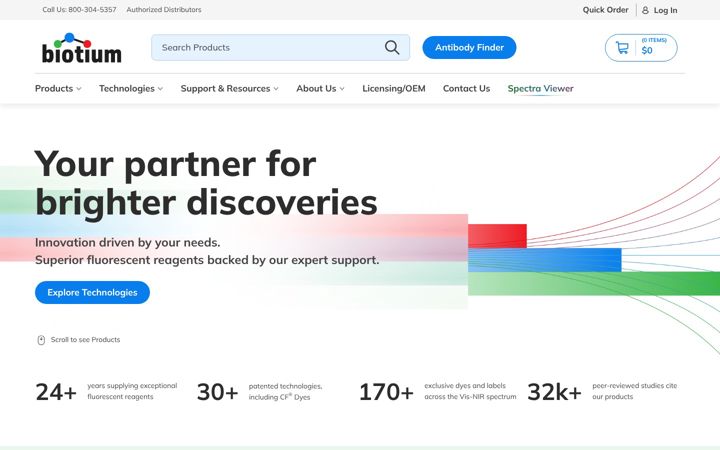This screenshot has height=450, width=720.
Task: Click the 32k+ peer-reviewed studies statistic
Action: (x=602, y=392)
